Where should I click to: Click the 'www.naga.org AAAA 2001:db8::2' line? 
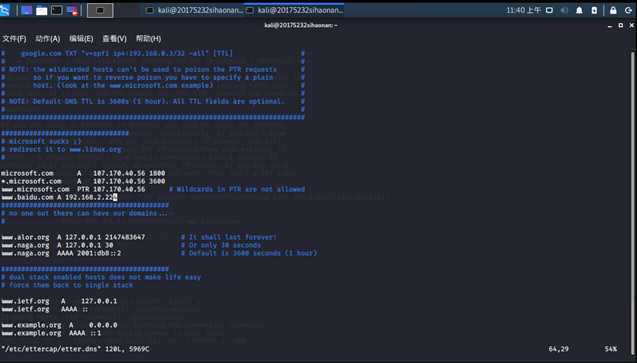pyautogui.click(x=61, y=253)
